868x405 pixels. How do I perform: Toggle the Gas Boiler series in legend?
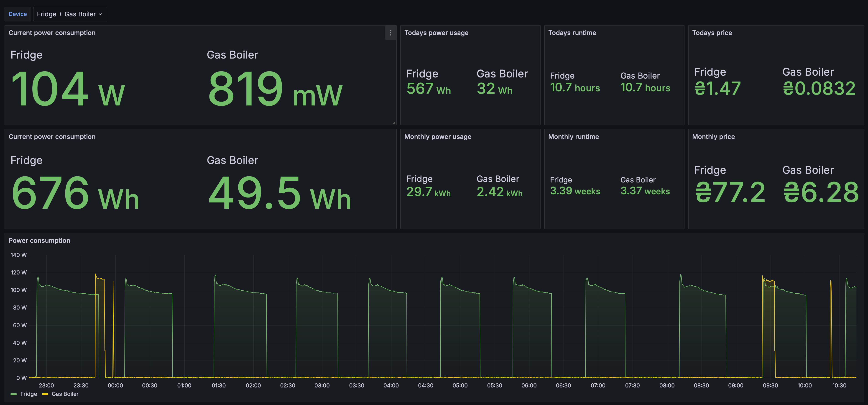[x=65, y=394]
